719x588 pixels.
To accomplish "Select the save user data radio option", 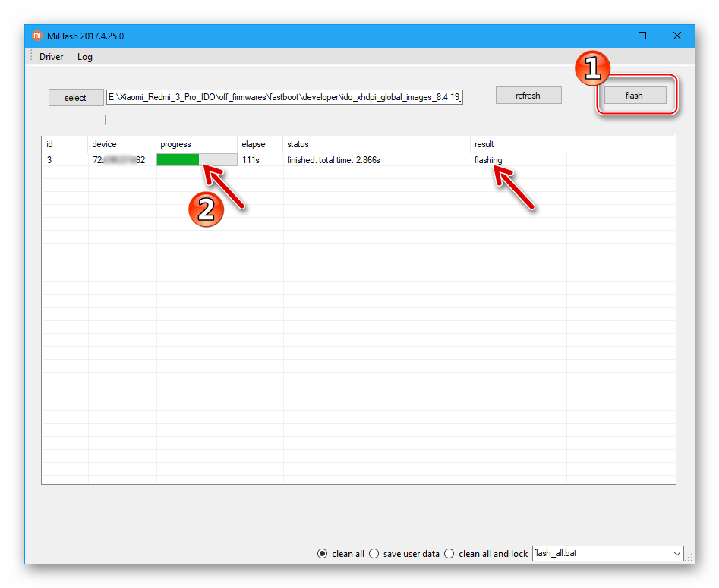I will point(404,554).
